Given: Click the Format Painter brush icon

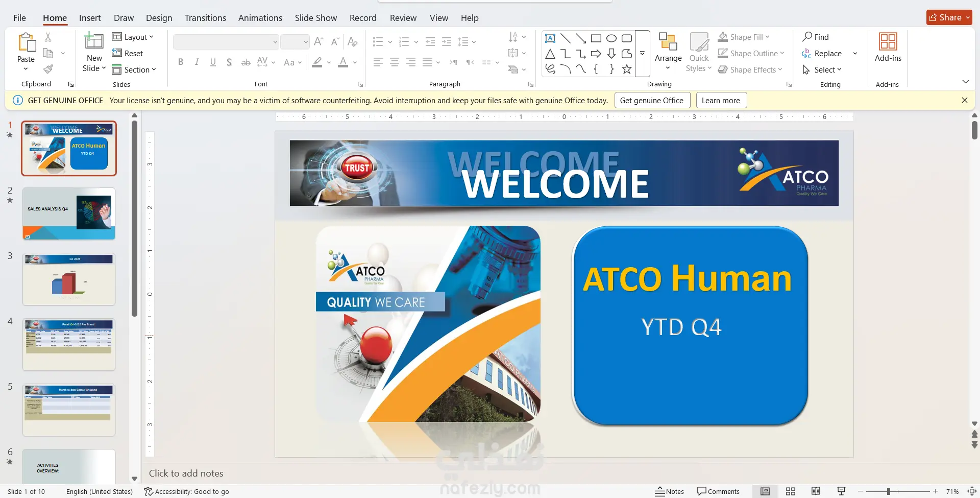Looking at the screenshot, I should (x=48, y=69).
